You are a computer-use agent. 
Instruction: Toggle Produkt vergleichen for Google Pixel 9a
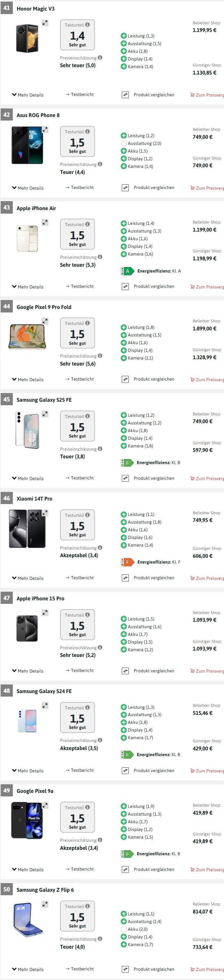[125, 869]
